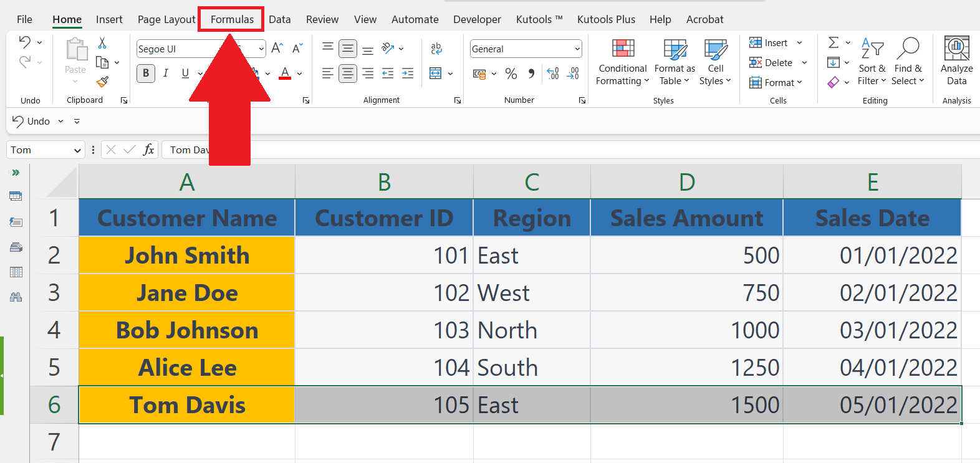The height and width of the screenshot is (463, 980).
Task: Click the cell containing Bob Johnson
Action: 187,330
